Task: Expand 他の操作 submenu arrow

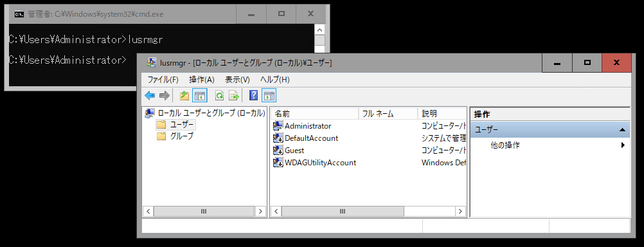Action: pos(623,145)
